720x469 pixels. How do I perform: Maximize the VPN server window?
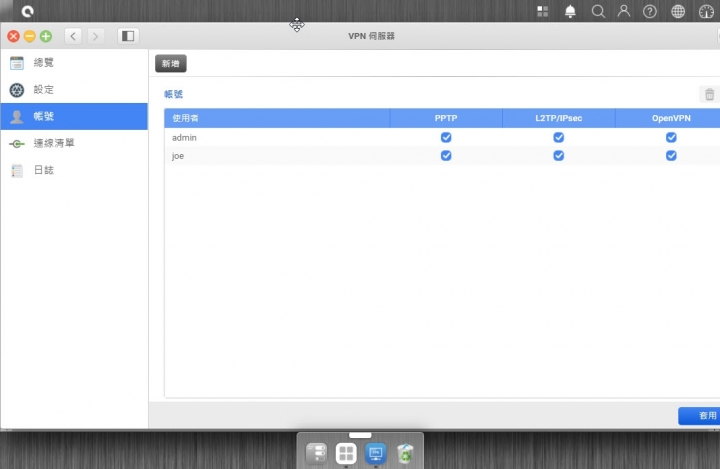[45, 36]
